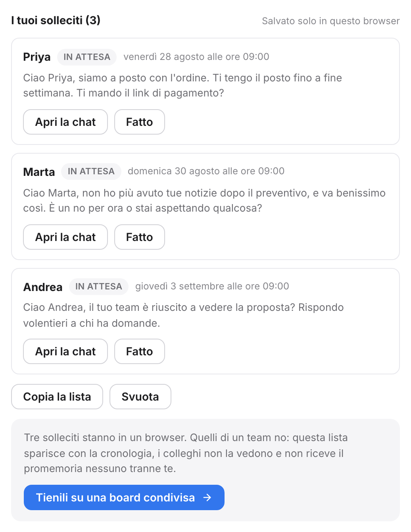The width and height of the screenshot is (411, 532).
Task: Mark Andrea's reminder as Fatto
Action: pos(140,351)
